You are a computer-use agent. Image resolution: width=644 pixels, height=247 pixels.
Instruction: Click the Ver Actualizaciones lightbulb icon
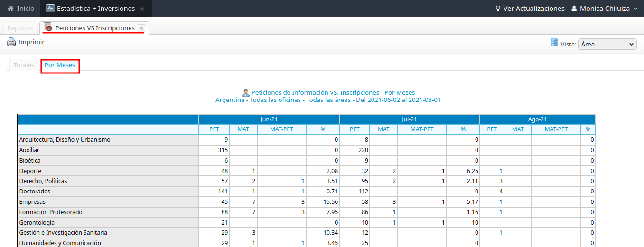pyautogui.click(x=498, y=9)
